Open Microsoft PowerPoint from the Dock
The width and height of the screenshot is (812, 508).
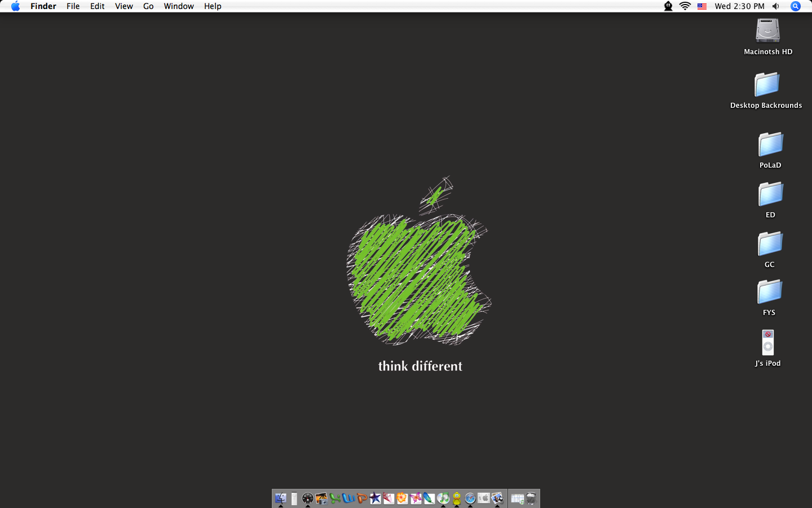(x=361, y=498)
